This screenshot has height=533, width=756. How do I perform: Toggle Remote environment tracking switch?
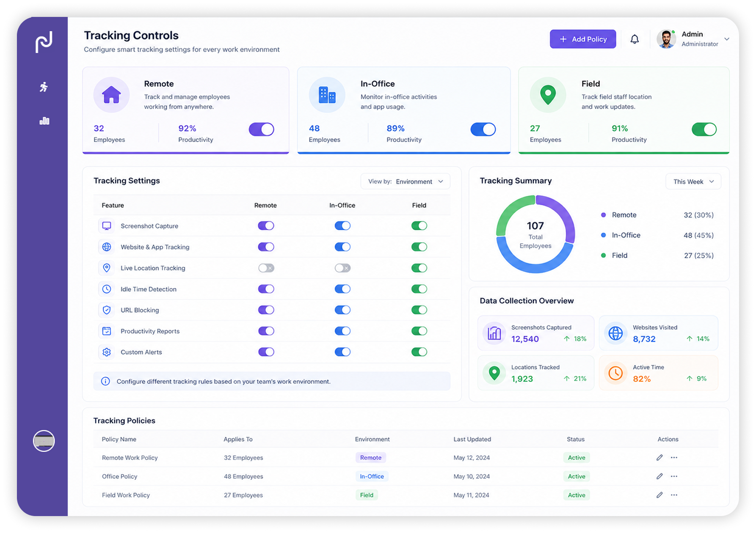(261, 129)
